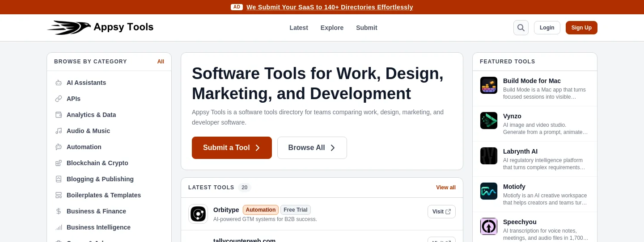Select the Analytics & Data category
644x242 pixels.
click(x=91, y=115)
